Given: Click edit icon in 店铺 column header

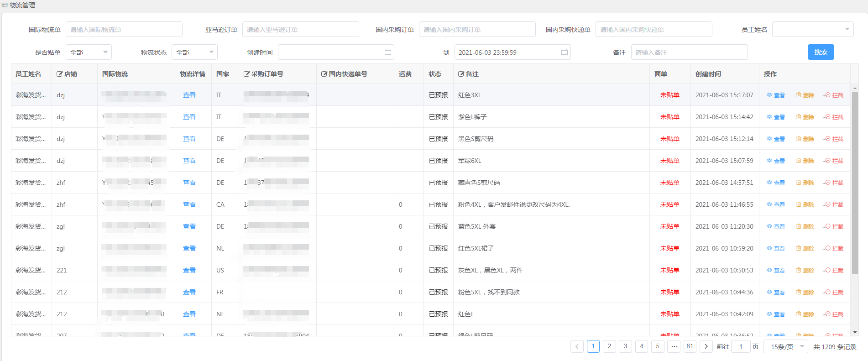Looking at the screenshot, I should point(59,74).
